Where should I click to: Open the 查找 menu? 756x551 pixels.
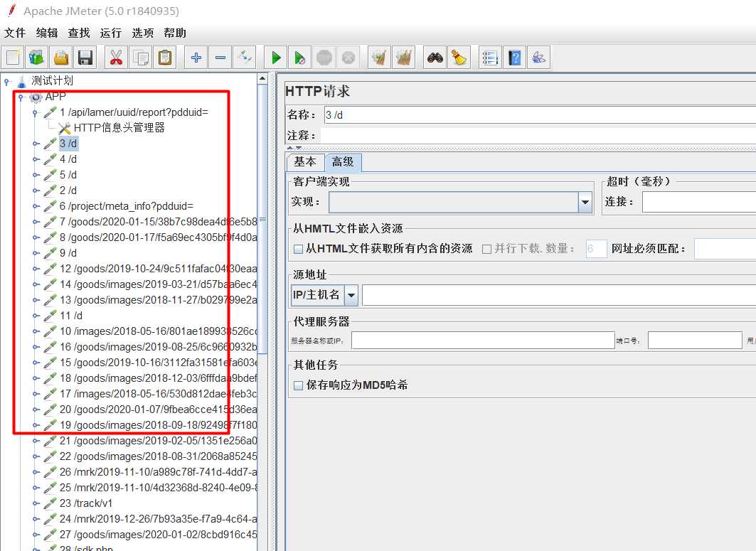tap(79, 33)
